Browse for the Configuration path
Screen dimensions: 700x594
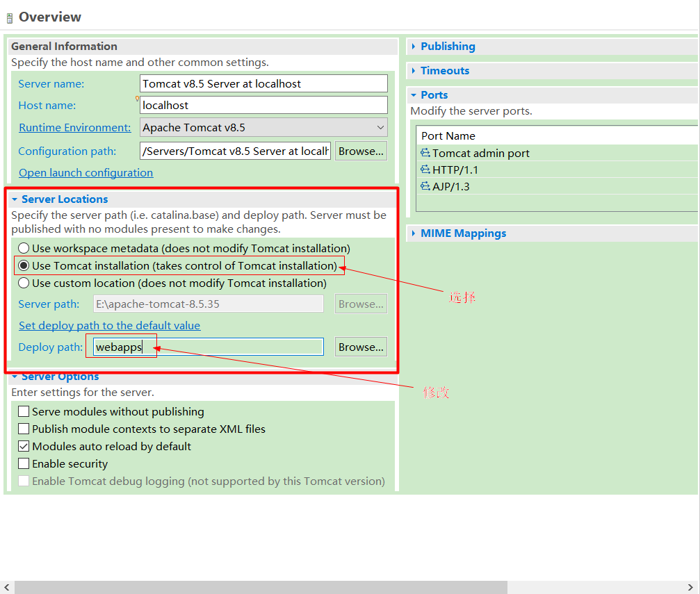point(361,151)
